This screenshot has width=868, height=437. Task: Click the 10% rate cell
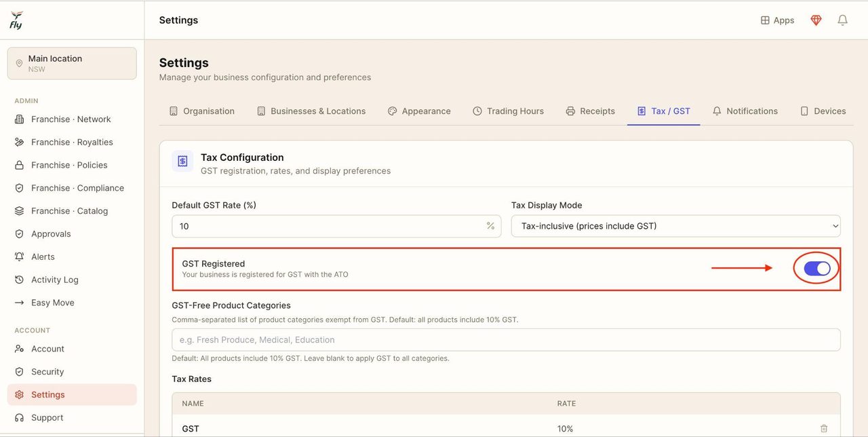(x=565, y=429)
